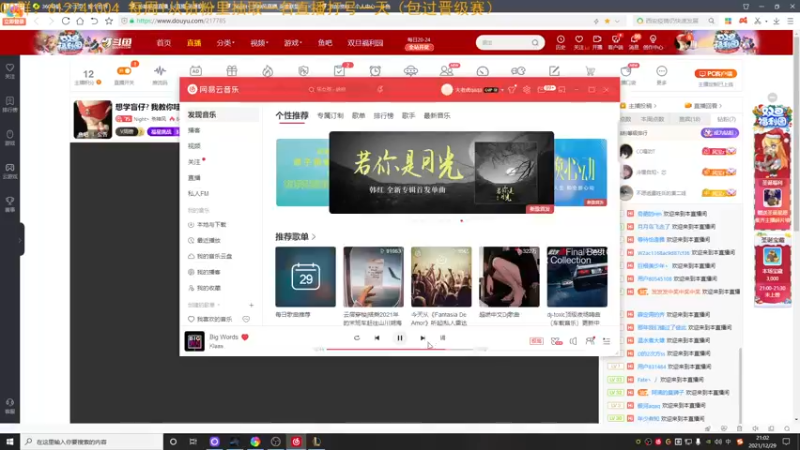Switch to the 最新音乐 tab
This screenshot has width=800, height=450.
click(437, 116)
